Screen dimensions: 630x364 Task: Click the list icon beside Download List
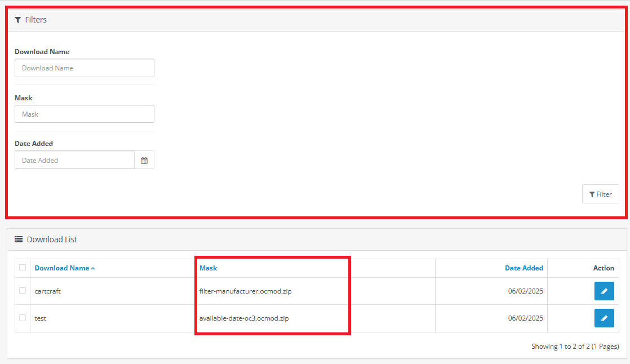pos(19,239)
